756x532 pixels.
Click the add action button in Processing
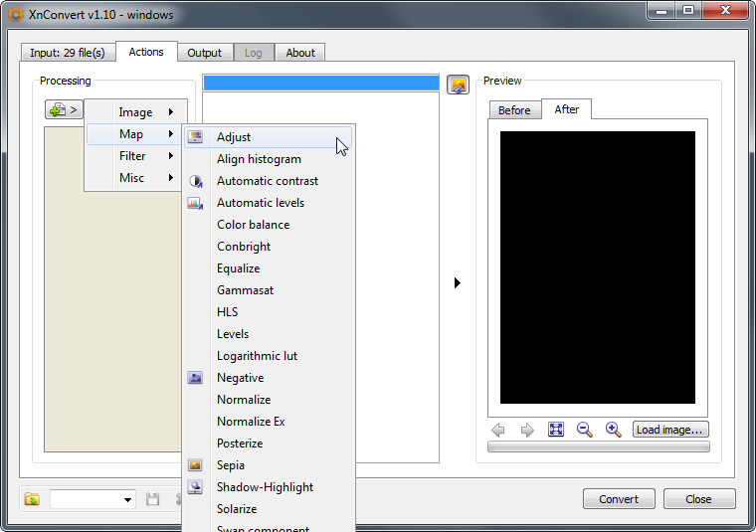[64, 109]
